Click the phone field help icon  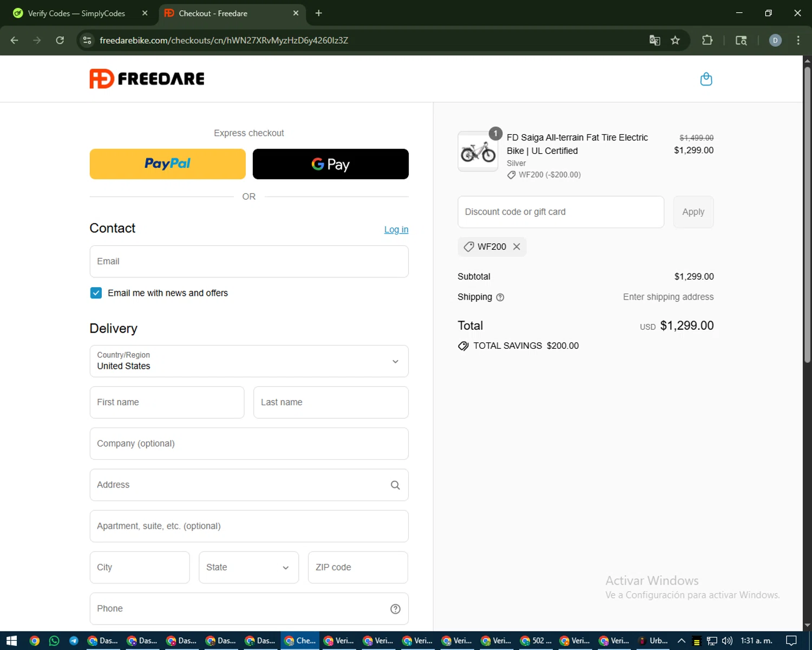click(x=395, y=609)
